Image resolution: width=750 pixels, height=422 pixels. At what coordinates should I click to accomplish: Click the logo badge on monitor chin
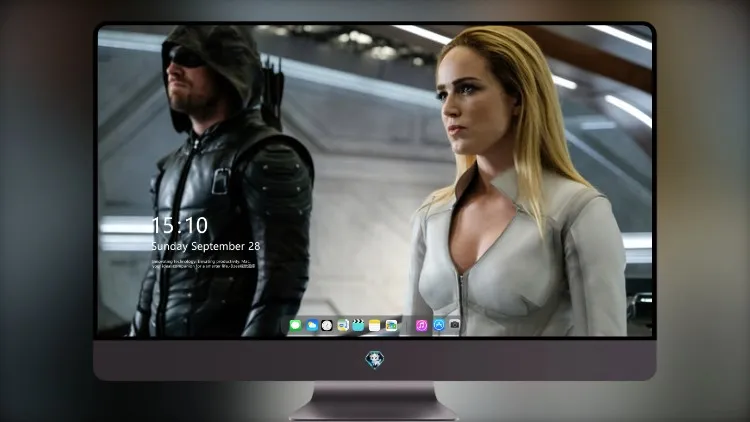(x=375, y=360)
